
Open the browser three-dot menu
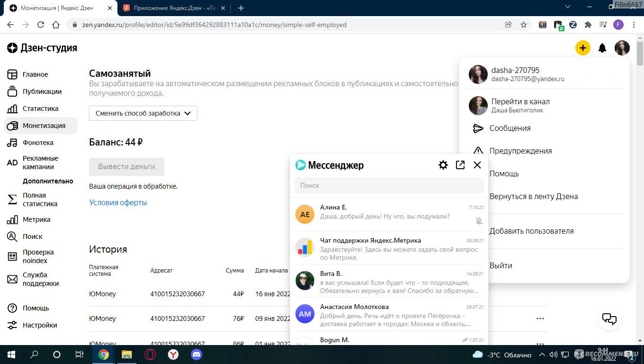tap(634, 25)
